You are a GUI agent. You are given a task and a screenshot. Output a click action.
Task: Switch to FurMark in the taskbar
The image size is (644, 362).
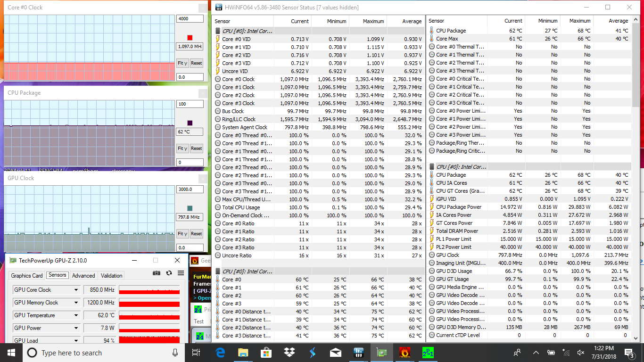tap(405, 352)
